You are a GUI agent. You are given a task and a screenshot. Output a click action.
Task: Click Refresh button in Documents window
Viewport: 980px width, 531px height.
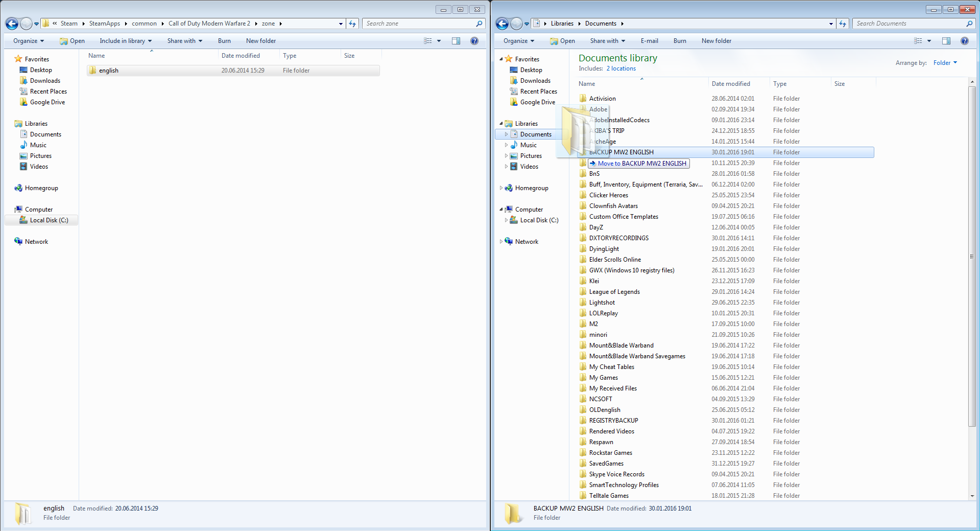tap(843, 24)
